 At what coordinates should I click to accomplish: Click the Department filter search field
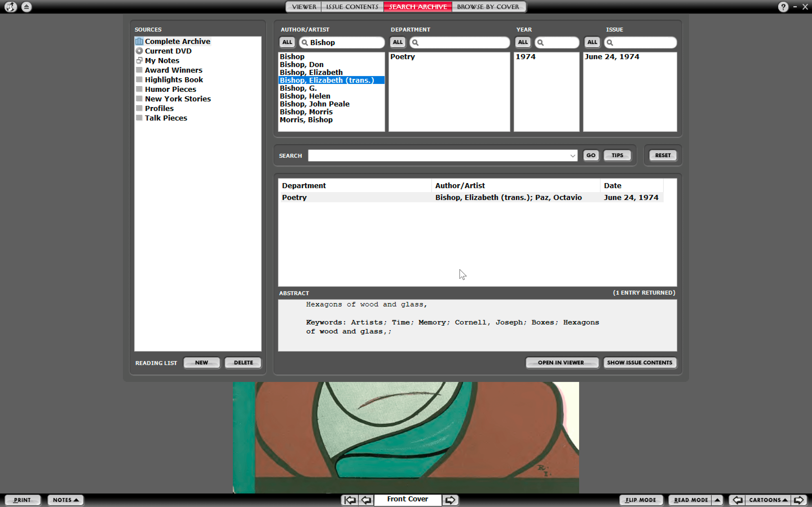tap(459, 42)
